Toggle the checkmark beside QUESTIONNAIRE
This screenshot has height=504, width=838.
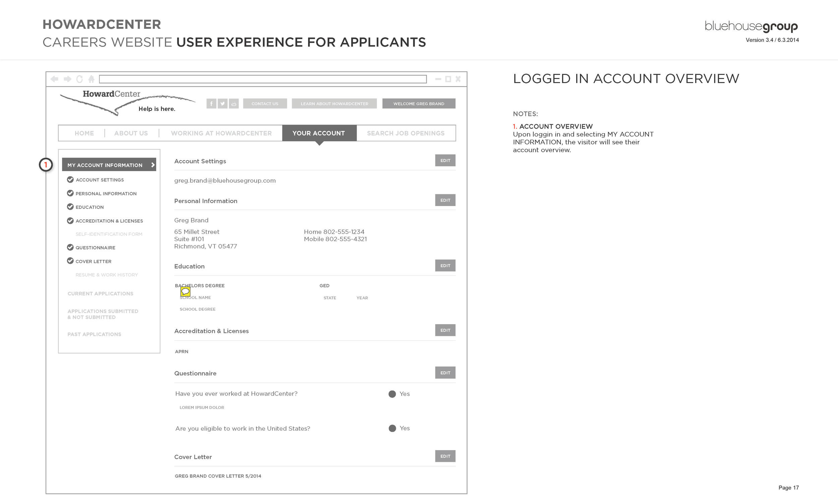pos(70,247)
